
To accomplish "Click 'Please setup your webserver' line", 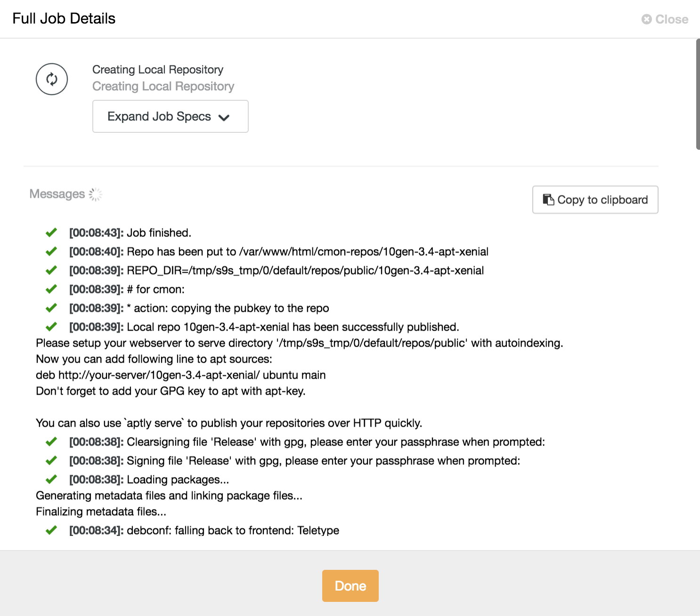I will 300,343.
